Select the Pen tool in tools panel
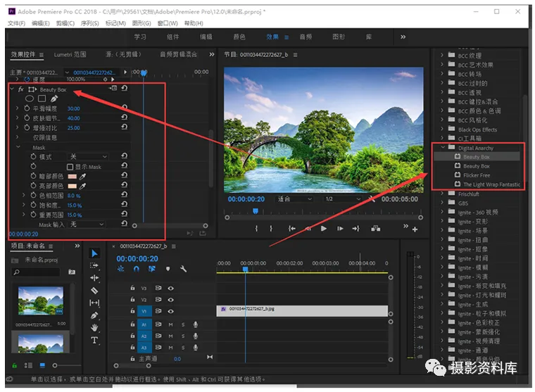 94,315
